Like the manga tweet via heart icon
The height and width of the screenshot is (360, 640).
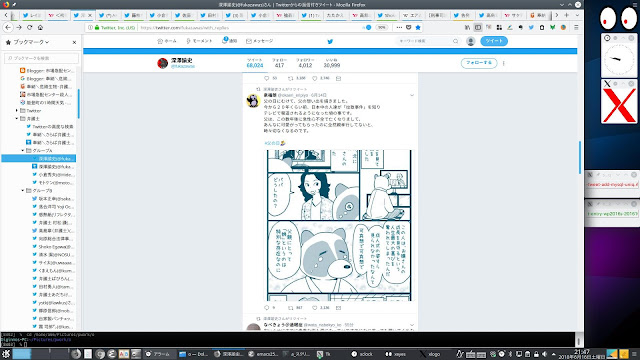315,308
